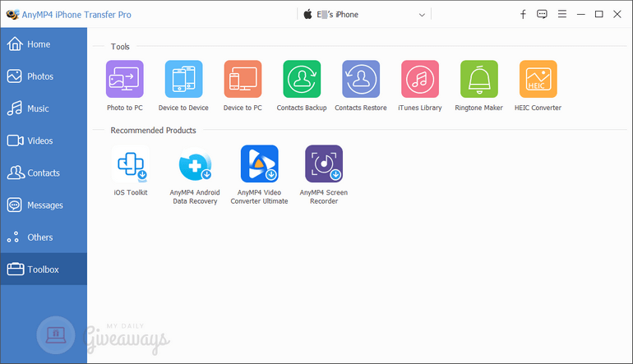Get AnyMP4 Android Data Recovery
Image resolution: width=633 pixels, height=364 pixels.
tap(195, 164)
